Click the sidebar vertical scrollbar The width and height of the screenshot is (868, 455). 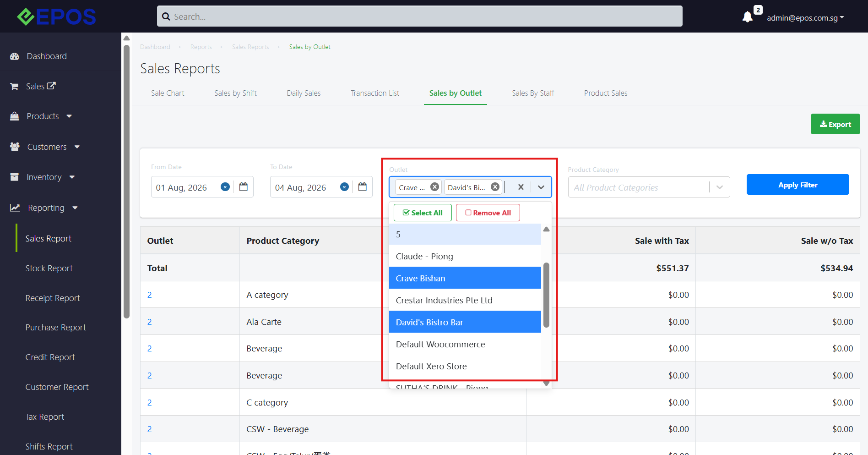tap(127, 181)
